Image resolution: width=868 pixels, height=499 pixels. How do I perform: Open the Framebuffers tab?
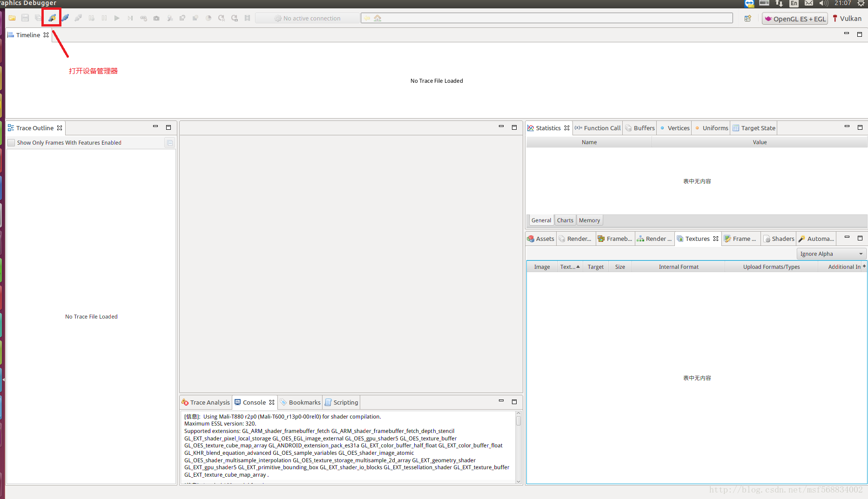[x=615, y=239]
